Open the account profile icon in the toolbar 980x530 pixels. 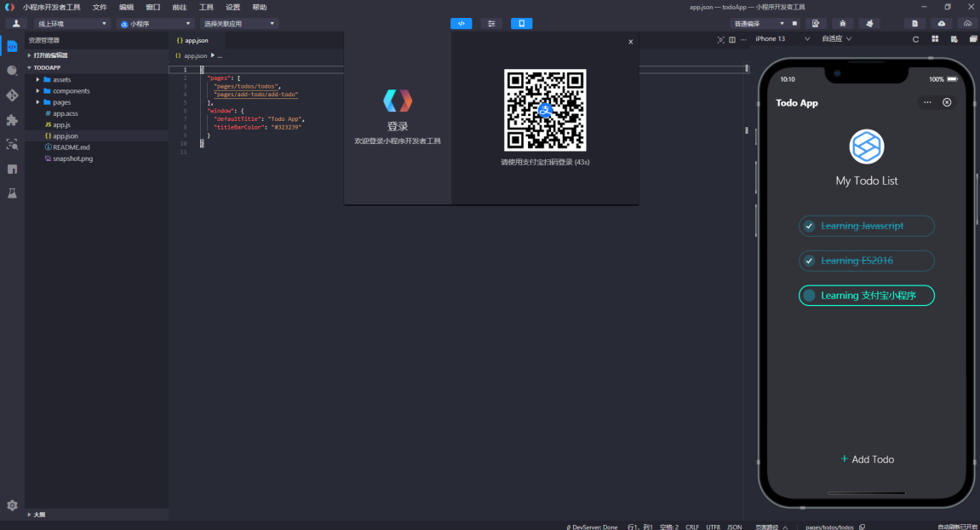click(x=16, y=24)
